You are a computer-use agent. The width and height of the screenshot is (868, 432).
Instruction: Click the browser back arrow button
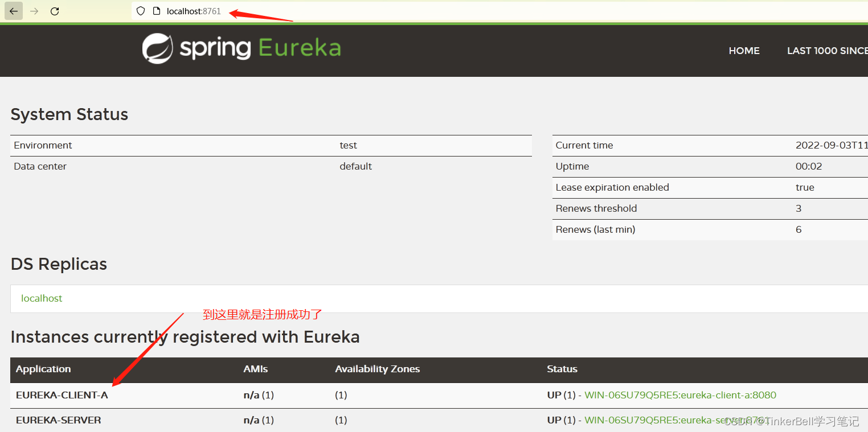(x=14, y=11)
